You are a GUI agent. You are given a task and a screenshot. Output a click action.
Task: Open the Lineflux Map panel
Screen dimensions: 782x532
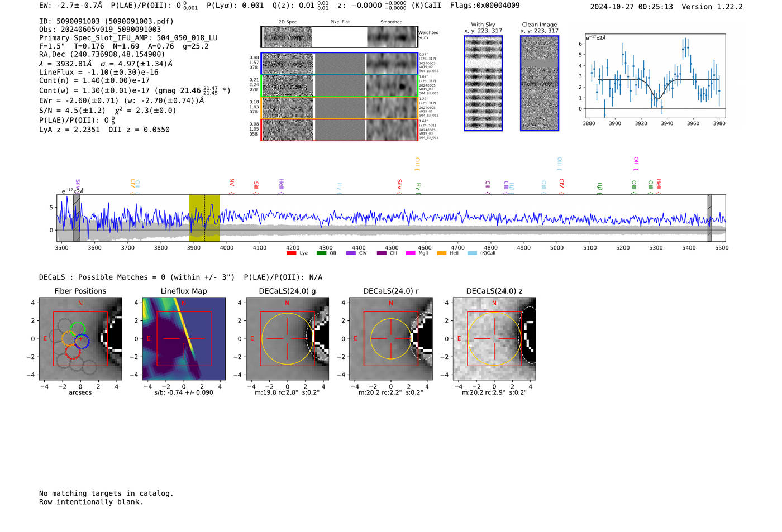184,338
